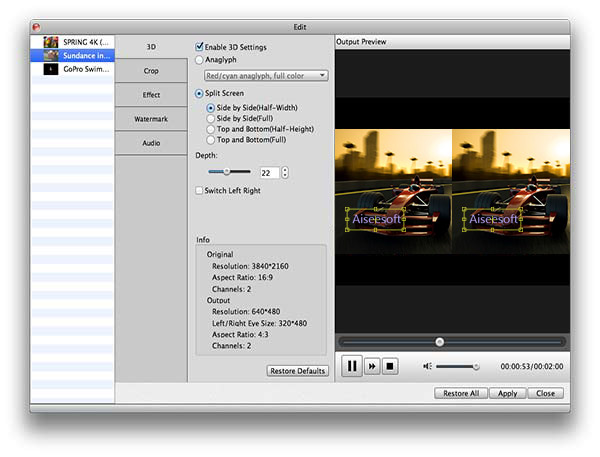Open the Watermark tab
Viewport: 600px width, 457px height.
coord(151,119)
